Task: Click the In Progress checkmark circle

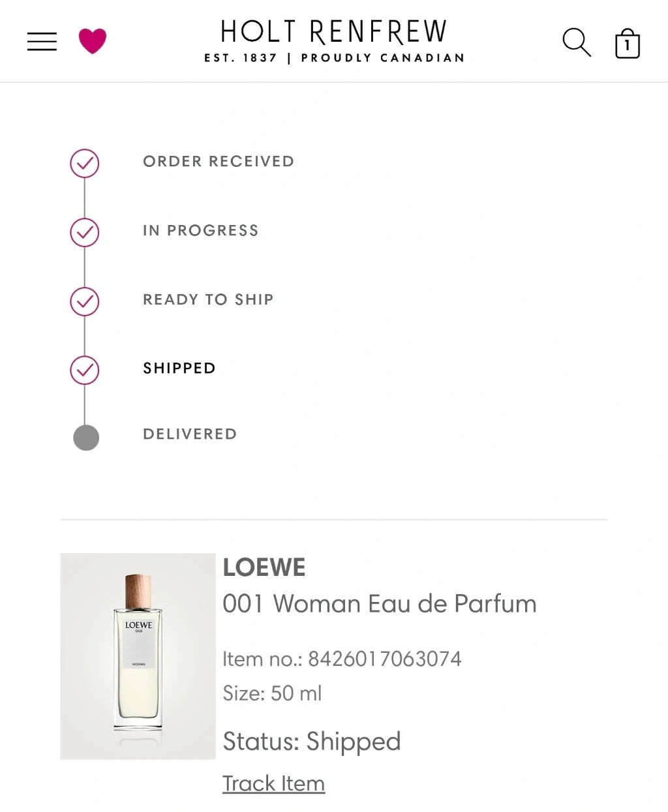Action: tap(85, 232)
